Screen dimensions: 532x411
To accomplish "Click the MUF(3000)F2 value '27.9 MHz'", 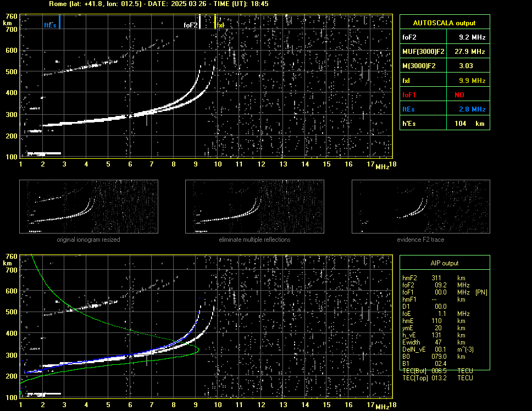I will (x=469, y=52).
